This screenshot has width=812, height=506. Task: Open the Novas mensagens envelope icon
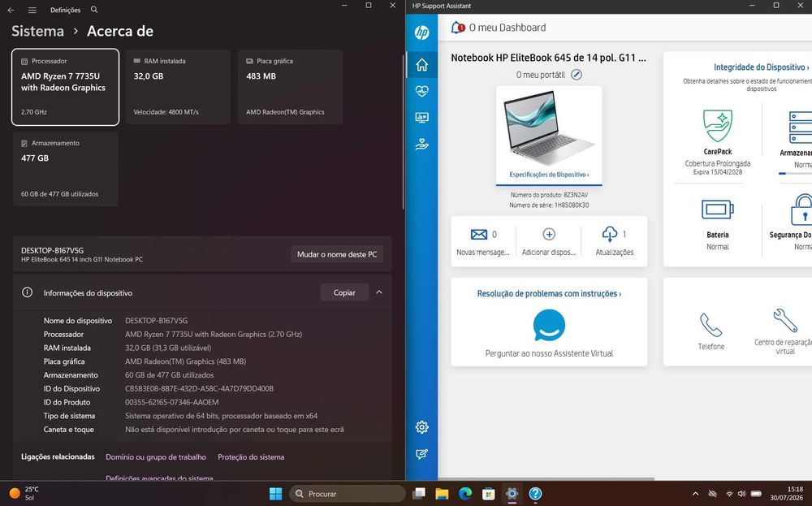[479, 235]
